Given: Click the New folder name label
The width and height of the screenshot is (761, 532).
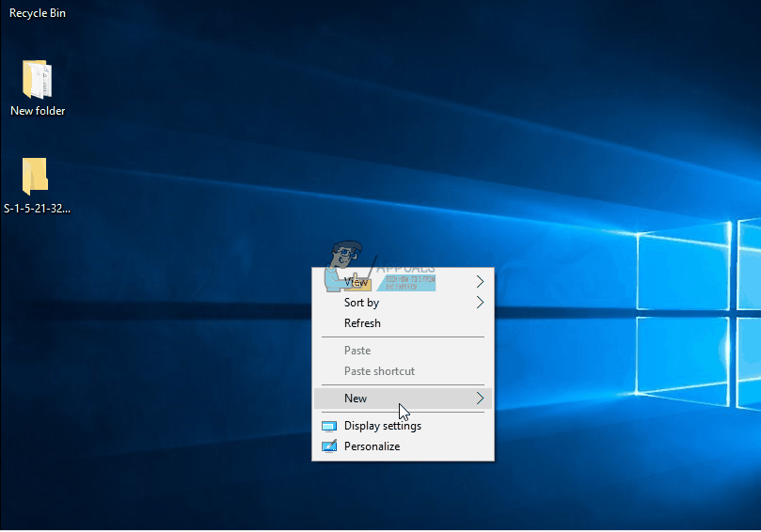Looking at the screenshot, I should tap(38, 111).
